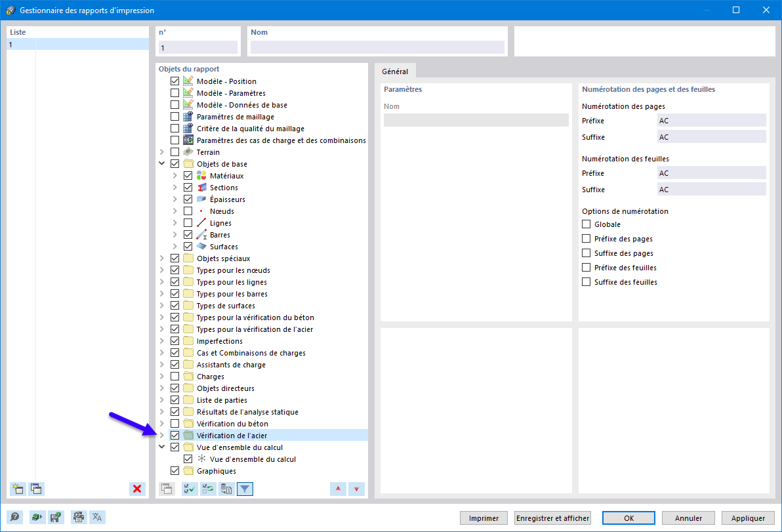
Task: Expand the Objets spéciaux node
Action: click(161, 258)
